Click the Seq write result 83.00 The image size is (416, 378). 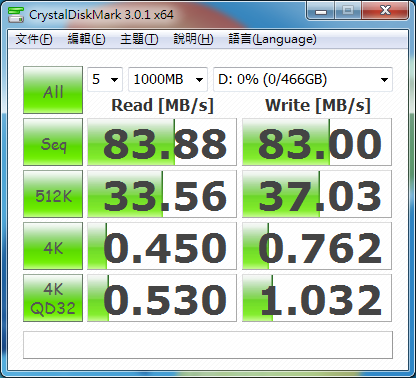[317, 142]
